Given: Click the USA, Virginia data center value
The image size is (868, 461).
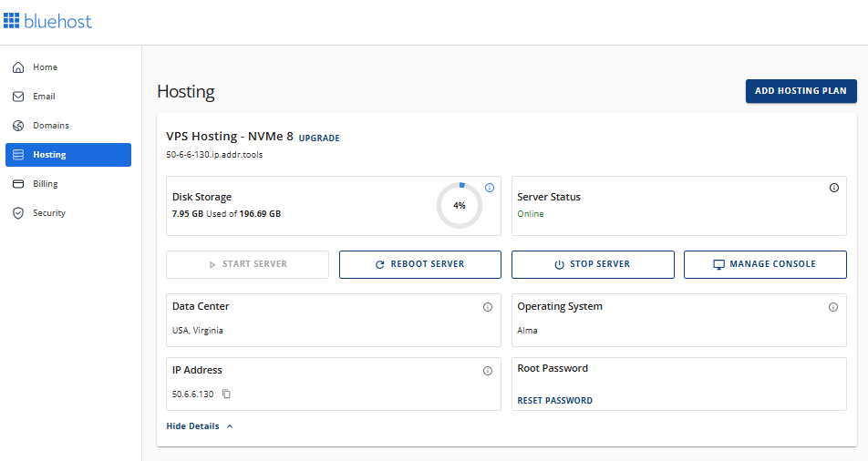Looking at the screenshot, I should [x=198, y=331].
